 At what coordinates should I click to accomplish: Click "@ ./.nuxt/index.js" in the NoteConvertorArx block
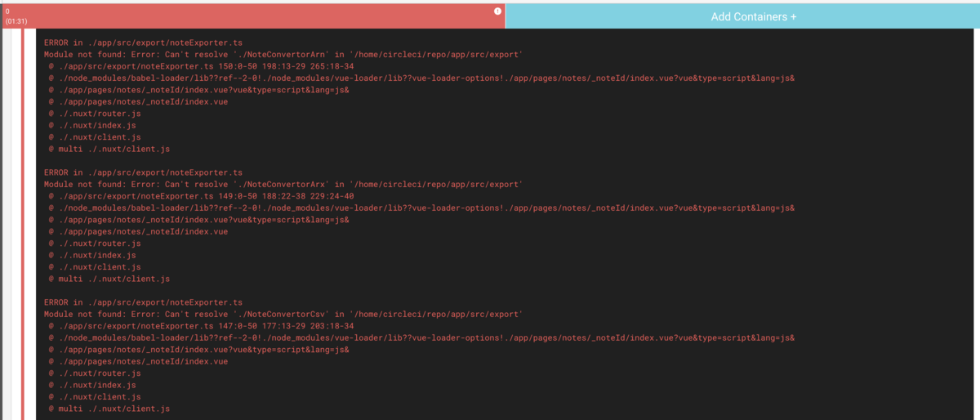tap(92, 255)
